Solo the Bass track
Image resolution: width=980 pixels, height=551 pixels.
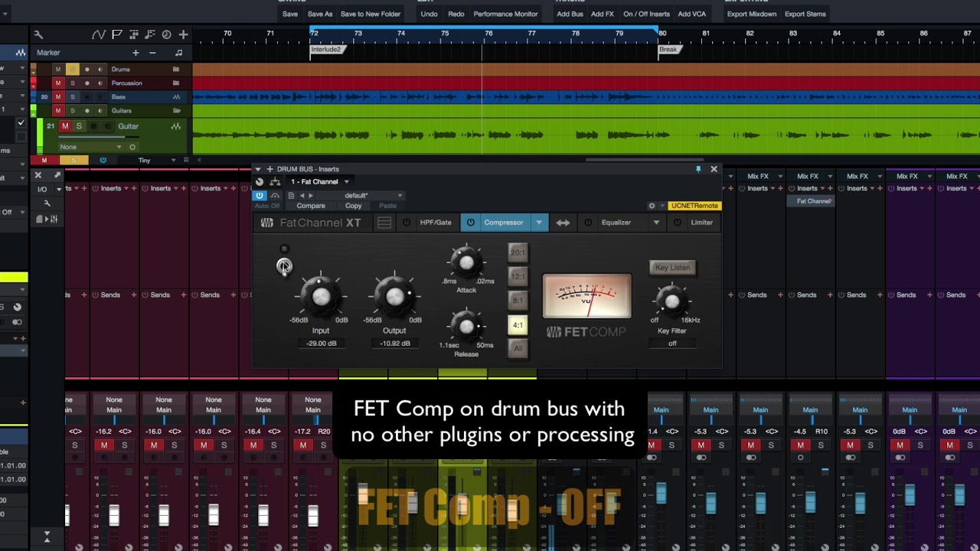(73, 97)
